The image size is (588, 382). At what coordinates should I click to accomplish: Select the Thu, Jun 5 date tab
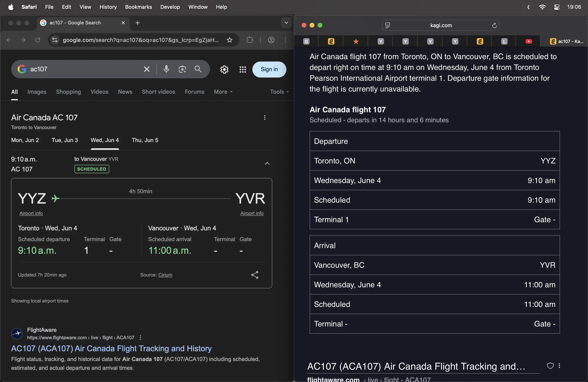point(145,140)
